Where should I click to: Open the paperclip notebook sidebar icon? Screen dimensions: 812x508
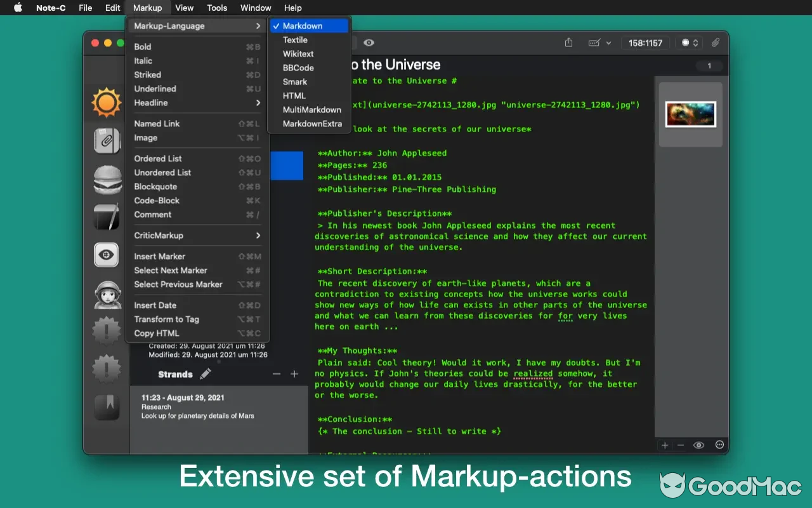click(x=106, y=140)
